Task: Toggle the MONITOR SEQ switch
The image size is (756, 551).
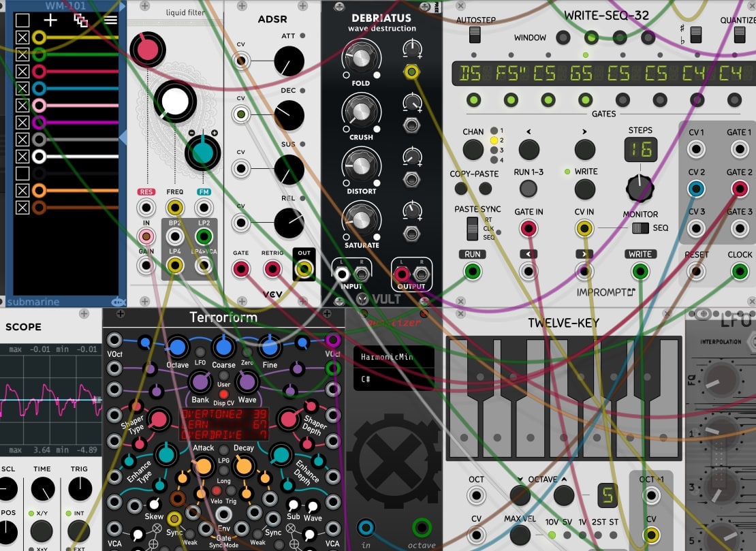Action: 640,228
